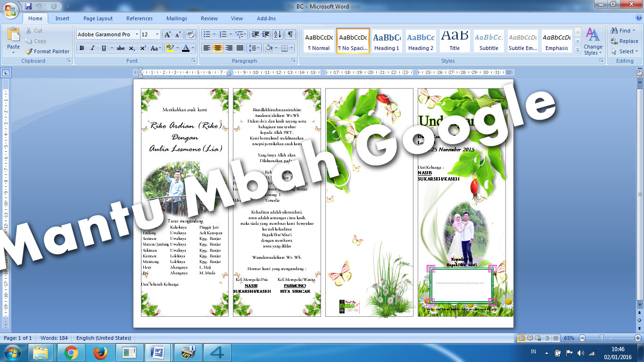
Task: Open the Change Case dropdown
Action: click(x=155, y=48)
